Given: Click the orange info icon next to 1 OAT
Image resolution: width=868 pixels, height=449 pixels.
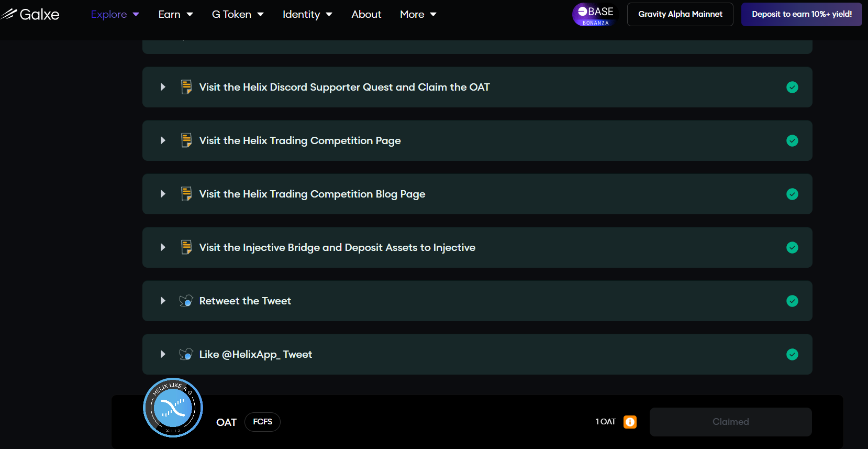Looking at the screenshot, I should 630,422.
